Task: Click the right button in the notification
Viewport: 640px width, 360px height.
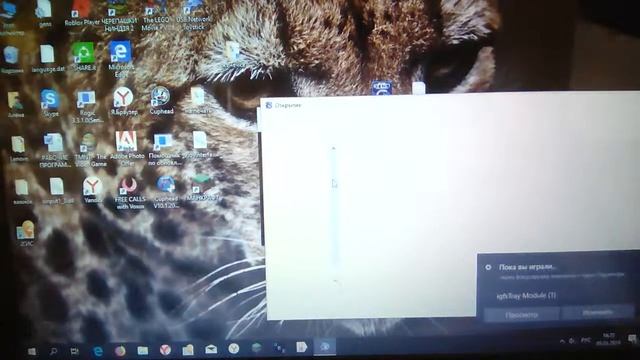Action: pos(597,313)
